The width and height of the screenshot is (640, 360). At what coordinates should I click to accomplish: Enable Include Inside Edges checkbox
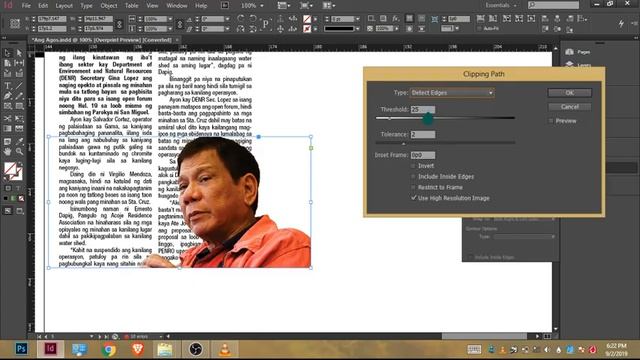(x=413, y=177)
